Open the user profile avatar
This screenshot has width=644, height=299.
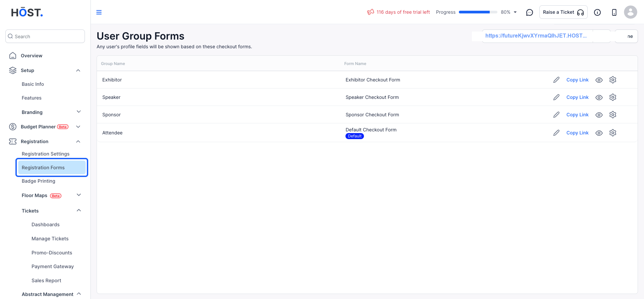pos(631,12)
